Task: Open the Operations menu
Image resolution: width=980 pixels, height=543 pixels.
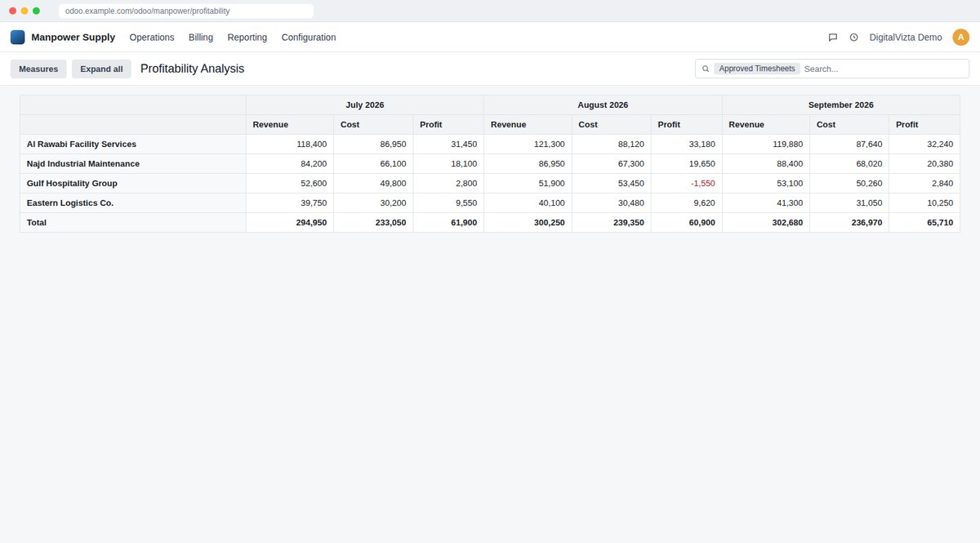Action: pyautogui.click(x=152, y=37)
